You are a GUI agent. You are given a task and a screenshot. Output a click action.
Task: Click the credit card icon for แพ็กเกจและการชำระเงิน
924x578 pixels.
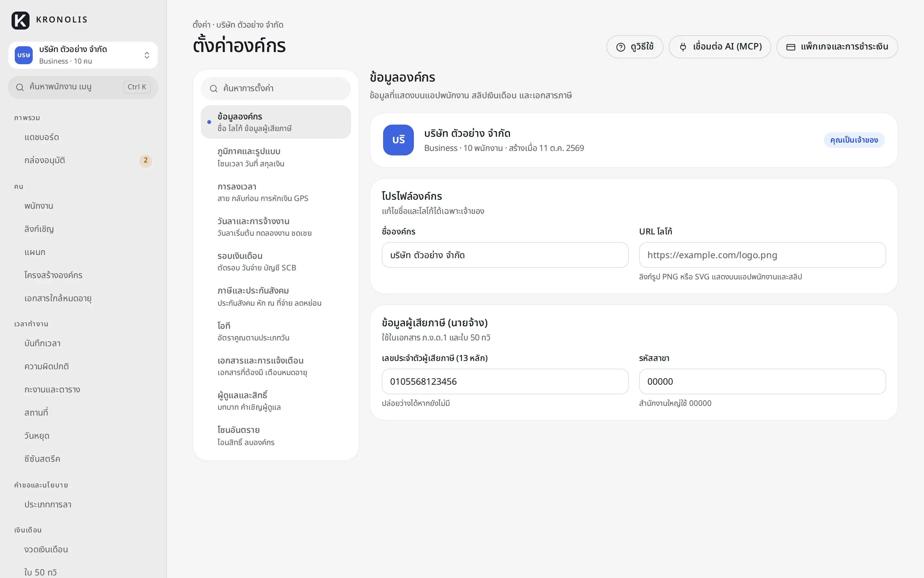tap(791, 47)
